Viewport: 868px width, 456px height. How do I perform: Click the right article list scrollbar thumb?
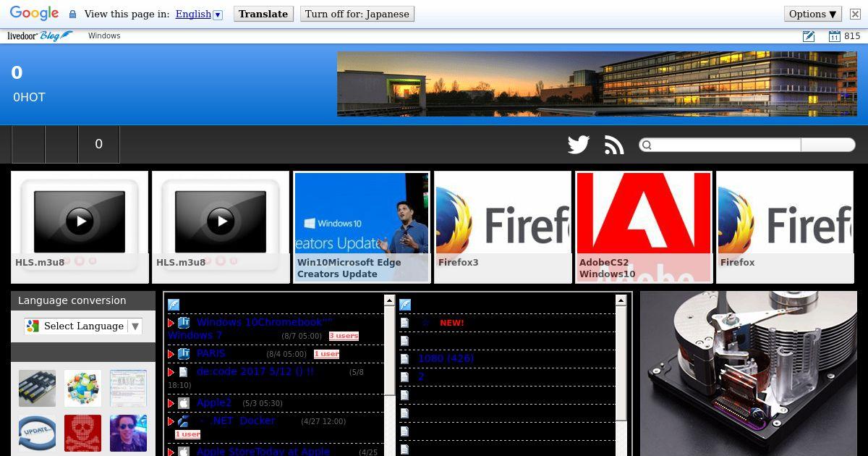point(621,362)
